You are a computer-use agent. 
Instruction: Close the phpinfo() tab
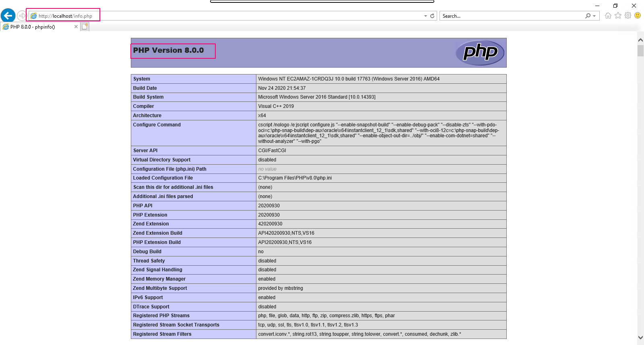click(76, 27)
